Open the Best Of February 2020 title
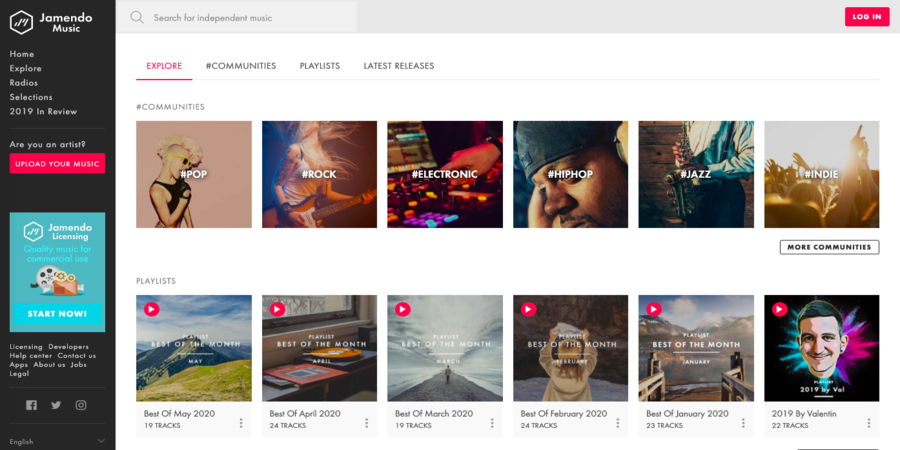The image size is (900, 450). (564, 413)
